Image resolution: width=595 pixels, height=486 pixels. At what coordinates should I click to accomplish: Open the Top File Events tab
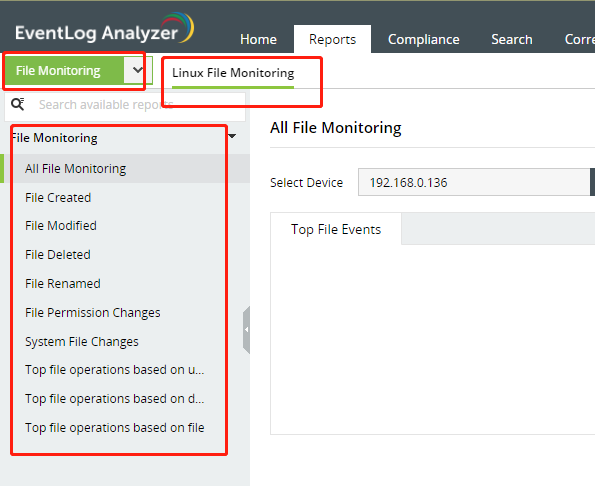[336, 229]
